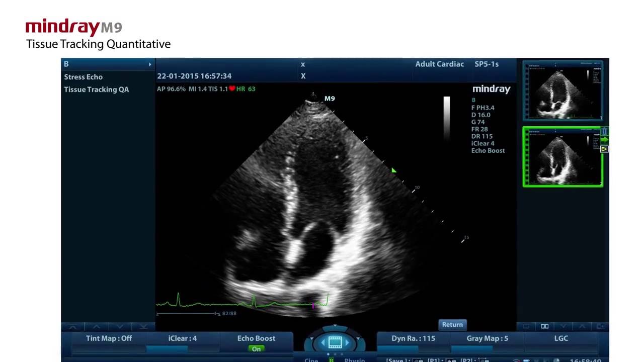Click the SP5-1s probe label
This screenshot has width=644, height=362.
(x=487, y=64)
